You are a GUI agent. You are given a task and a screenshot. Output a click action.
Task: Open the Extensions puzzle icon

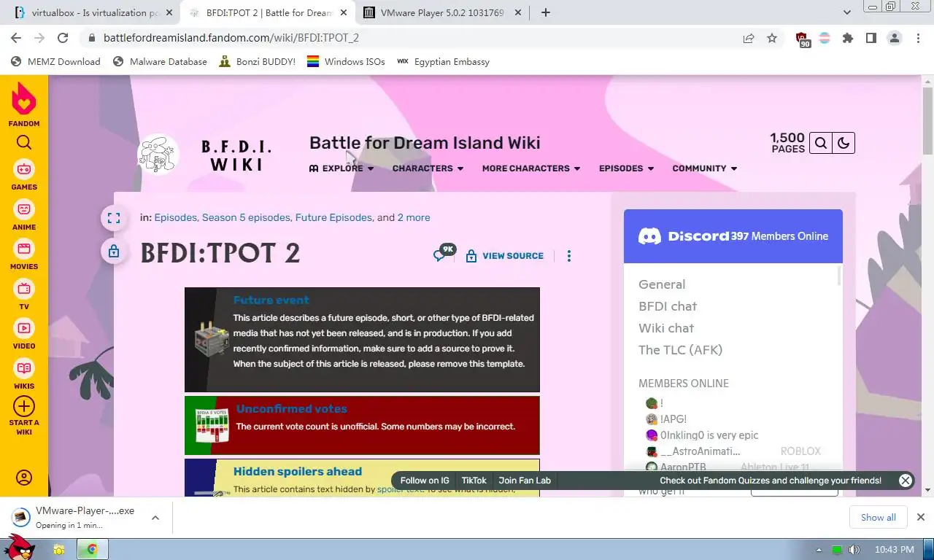(848, 38)
